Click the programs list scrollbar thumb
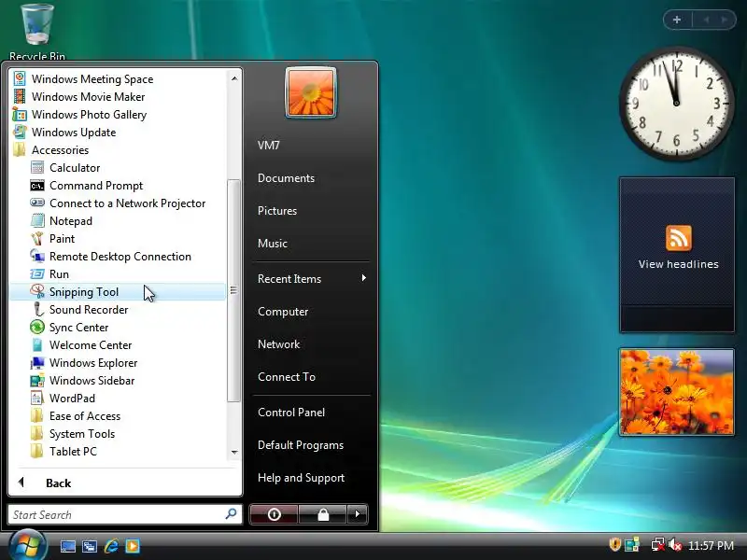Viewport: 747px width, 560px height. click(x=233, y=290)
